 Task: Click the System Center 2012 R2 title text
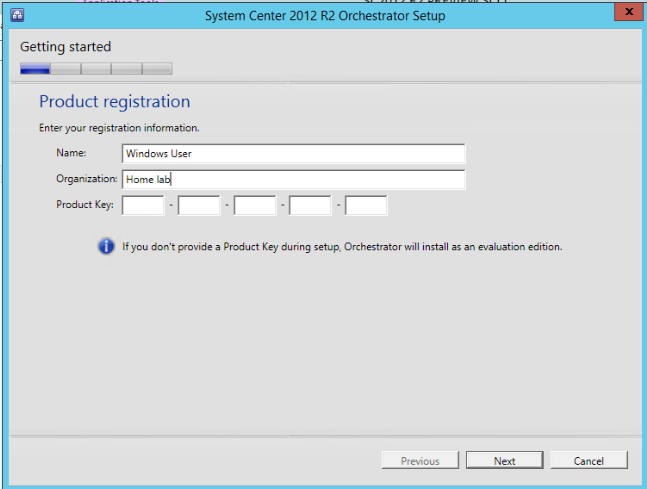(x=325, y=15)
